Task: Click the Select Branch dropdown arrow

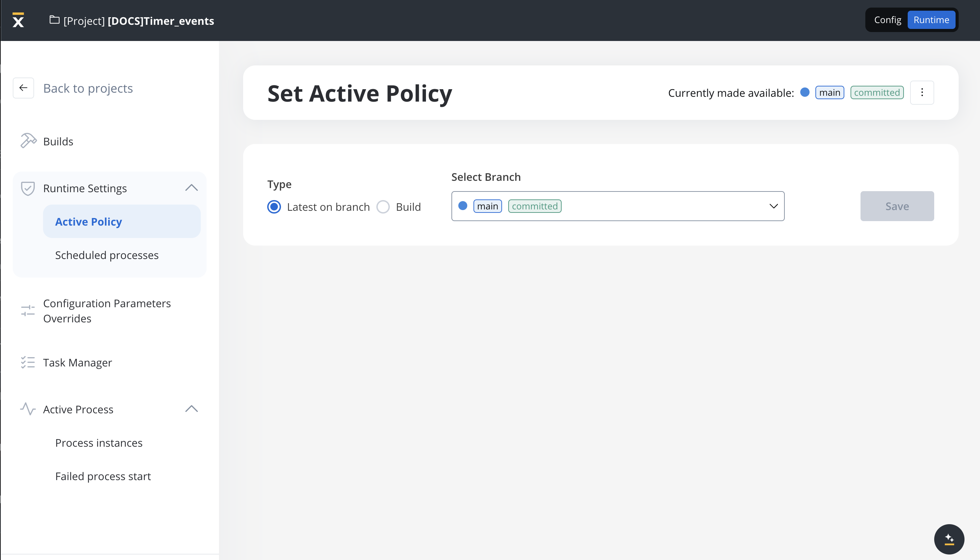Action: (x=773, y=206)
